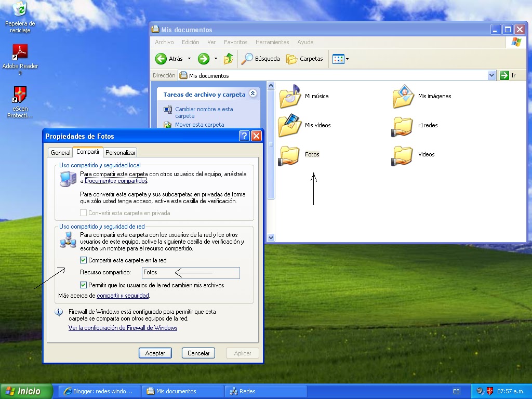Click the side pane scrollbar thumb
Viewport: 532px width, 399px height.
click(x=271, y=144)
